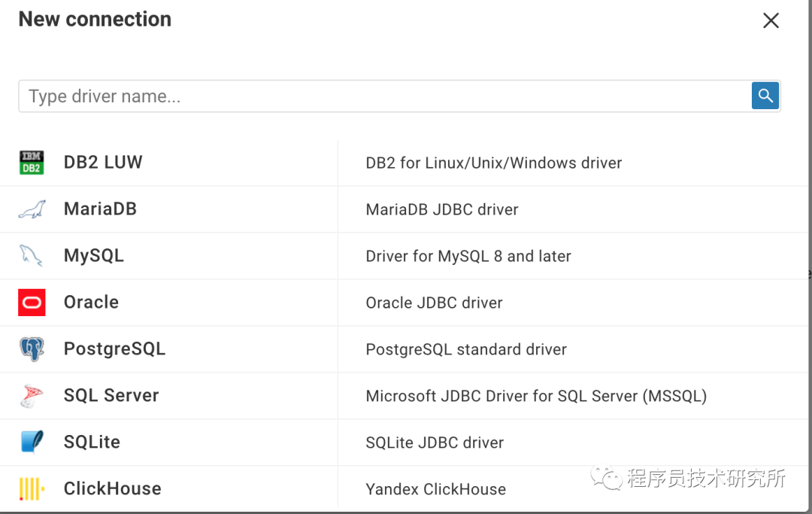This screenshot has height=514, width=812.
Task: Click the Oracle red logo icon
Action: pyautogui.click(x=31, y=302)
